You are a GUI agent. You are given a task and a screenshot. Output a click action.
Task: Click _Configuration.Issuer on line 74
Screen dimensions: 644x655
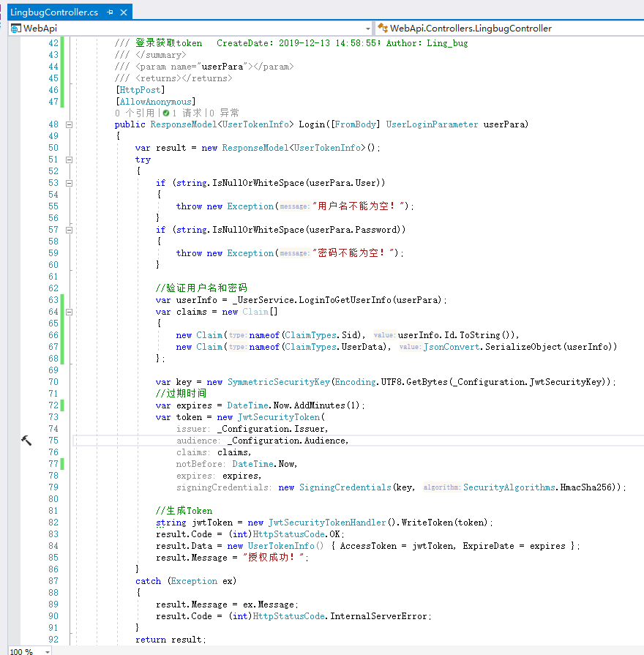click(271, 429)
